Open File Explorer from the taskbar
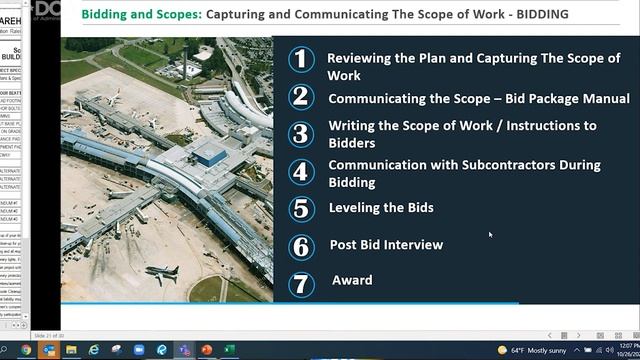 (x=71, y=350)
